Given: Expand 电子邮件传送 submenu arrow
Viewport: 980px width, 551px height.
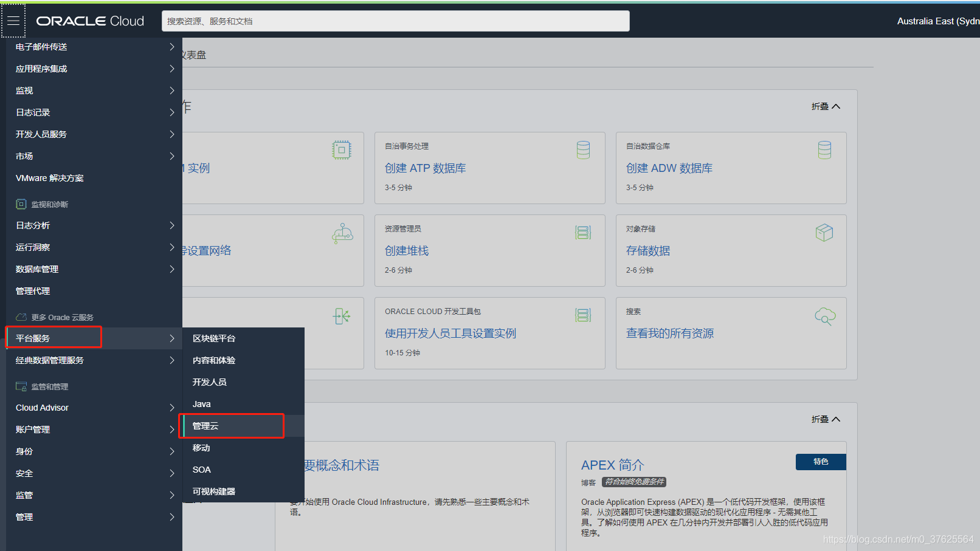Looking at the screenshot, I should [172, 47].
